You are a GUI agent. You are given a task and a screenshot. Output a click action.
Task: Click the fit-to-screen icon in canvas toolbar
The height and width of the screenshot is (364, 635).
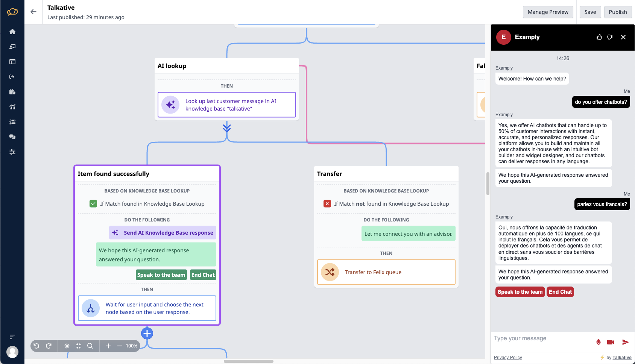click(x=79, y=346)
